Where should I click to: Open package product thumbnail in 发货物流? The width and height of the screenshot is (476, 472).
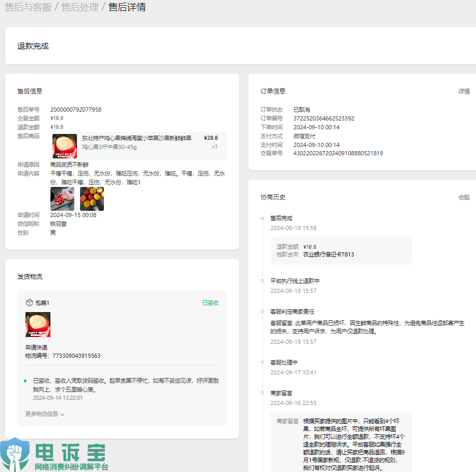click(x=38, y=324)
